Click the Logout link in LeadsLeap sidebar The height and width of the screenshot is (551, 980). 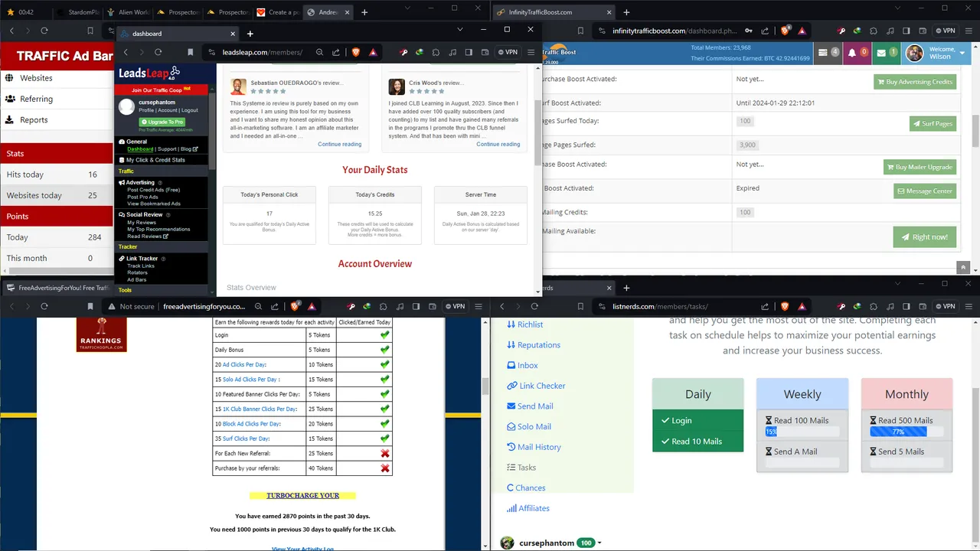pos(190,110)
